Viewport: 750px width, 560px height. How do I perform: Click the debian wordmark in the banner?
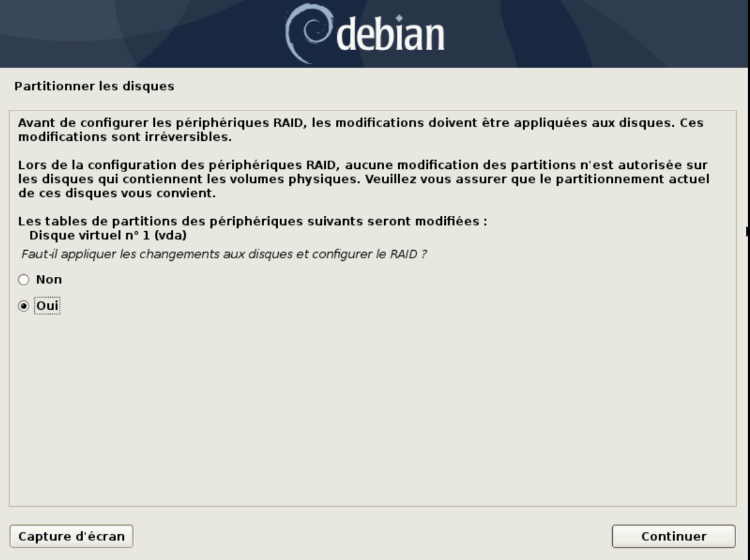coord(391,34)
